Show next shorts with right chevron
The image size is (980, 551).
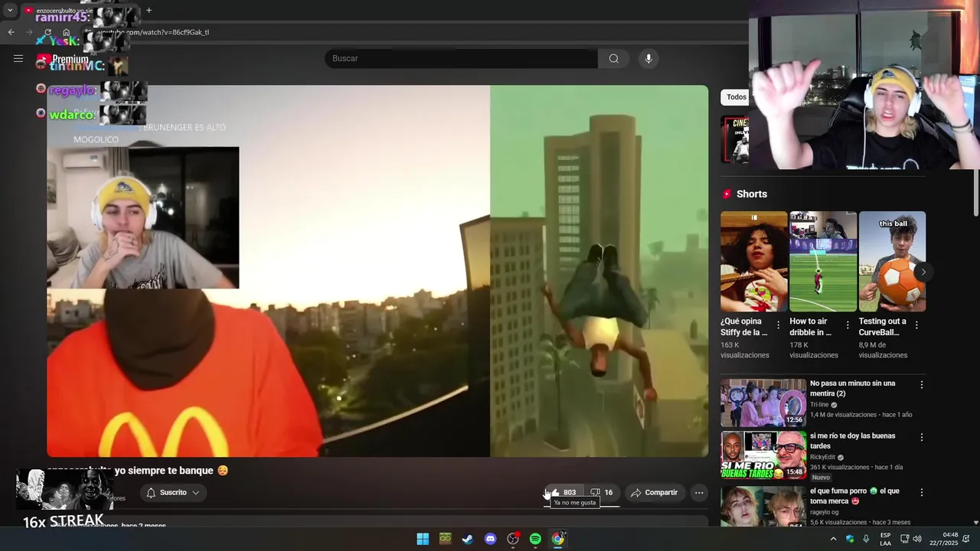(923, 272)
